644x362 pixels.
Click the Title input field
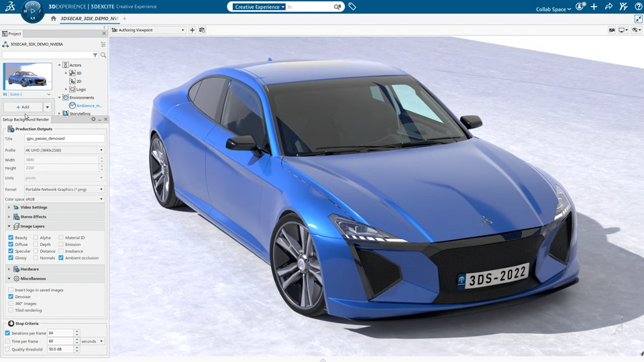(x=64, y=139)
